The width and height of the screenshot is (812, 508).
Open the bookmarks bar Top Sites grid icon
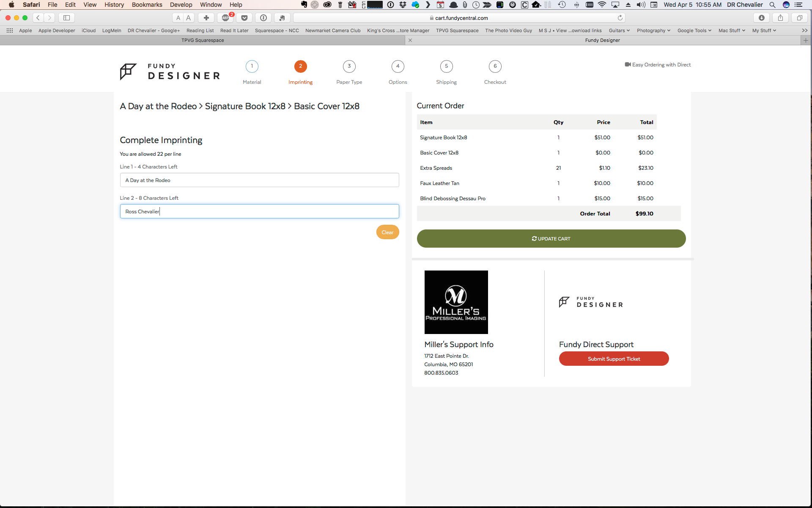click(10, 30)
